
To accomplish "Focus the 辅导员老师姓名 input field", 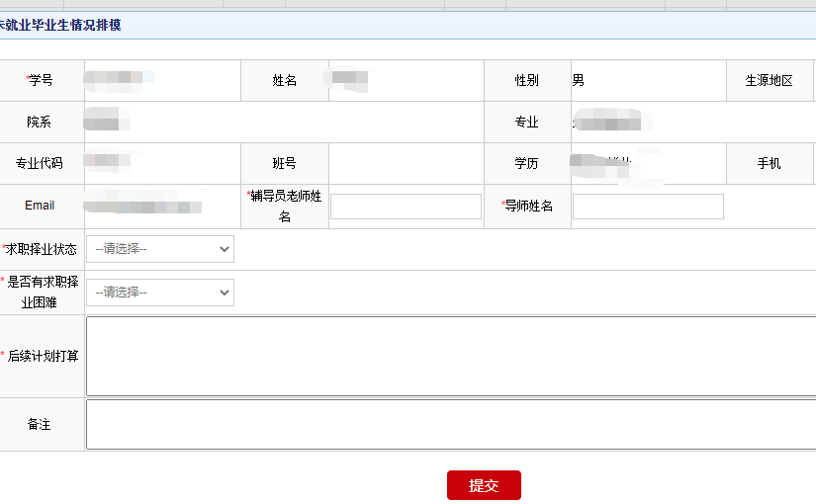I will [406, 207].
